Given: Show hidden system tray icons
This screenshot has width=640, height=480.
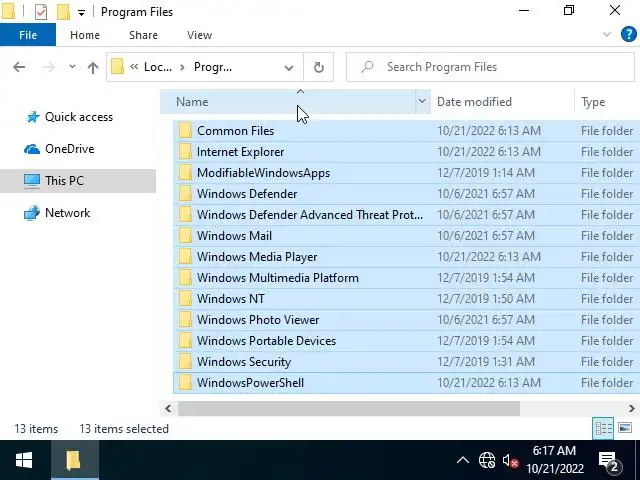Looking at the screenshot, I should point(462,461).
